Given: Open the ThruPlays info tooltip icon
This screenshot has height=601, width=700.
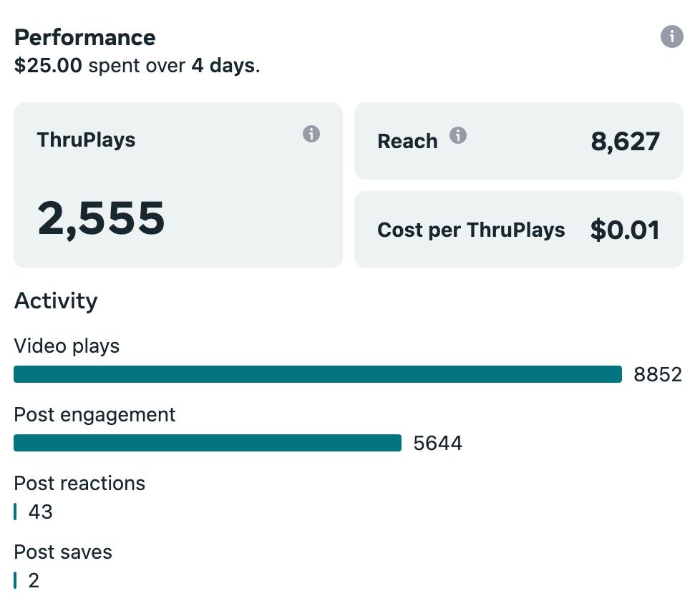Looking at the screenshot, I should pos(311,134).
